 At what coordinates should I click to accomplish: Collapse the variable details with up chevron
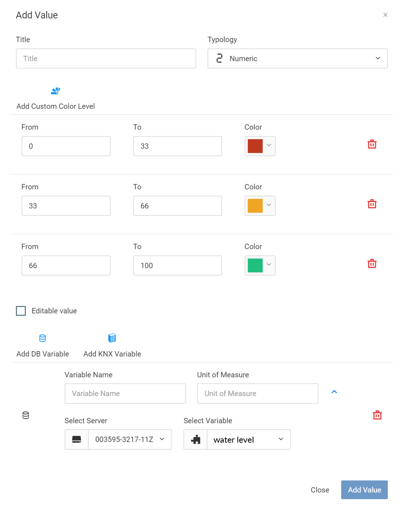click(x=334, y=392)
